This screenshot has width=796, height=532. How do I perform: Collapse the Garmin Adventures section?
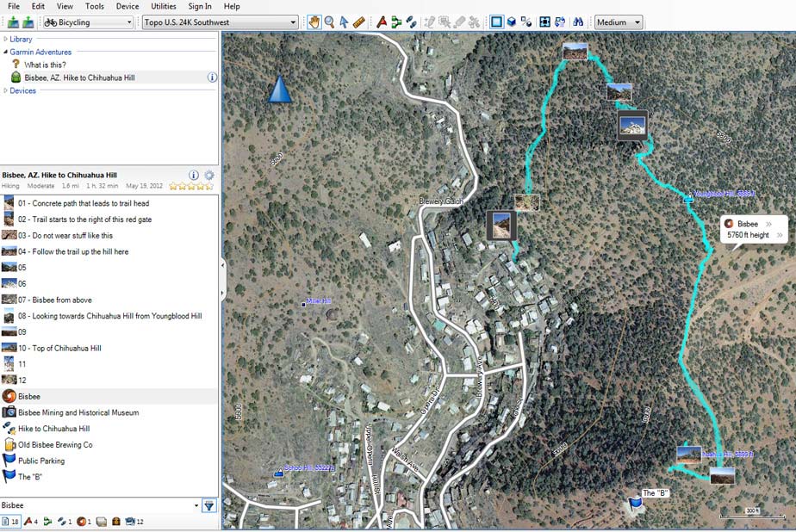click(5, 52)
